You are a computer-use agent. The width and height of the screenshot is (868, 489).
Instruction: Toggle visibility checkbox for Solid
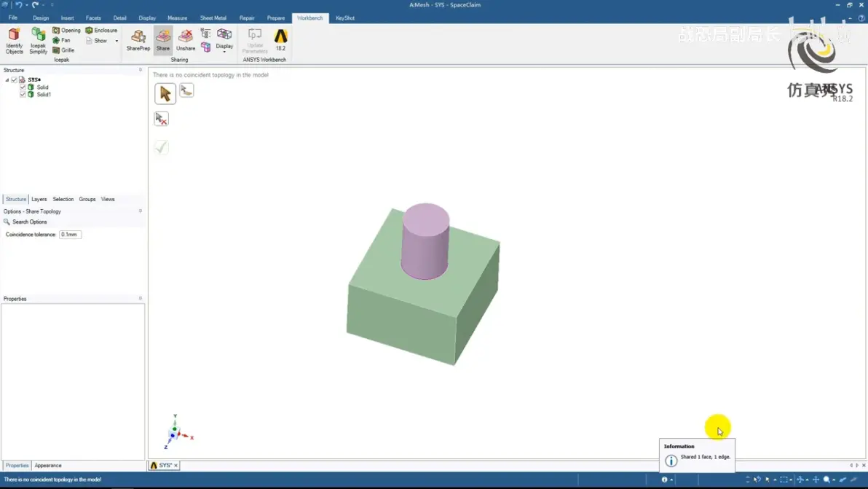[23, 87]
